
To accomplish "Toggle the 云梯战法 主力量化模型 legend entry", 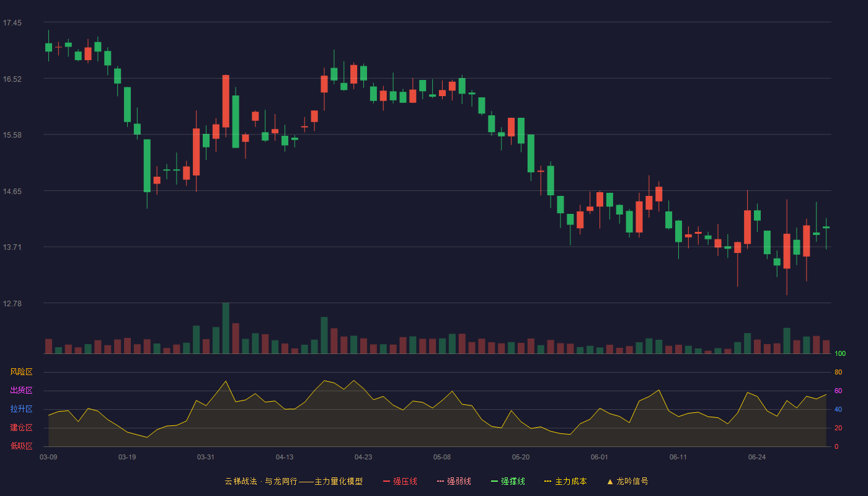I will tap(293, 481).
